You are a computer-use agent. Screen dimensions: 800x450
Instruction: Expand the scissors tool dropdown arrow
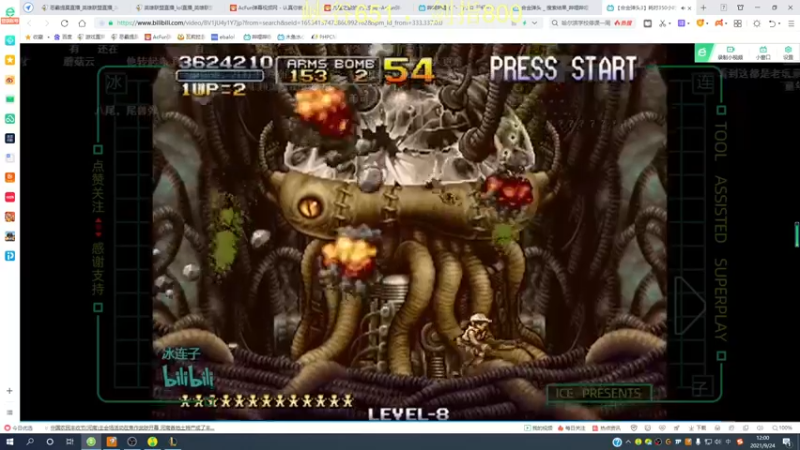(669, 23)
